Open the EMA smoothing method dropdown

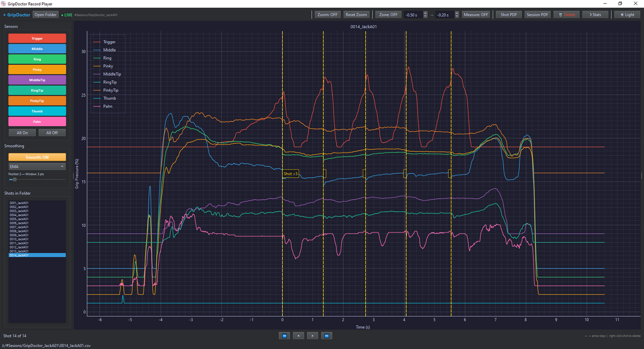click(37, 167)
